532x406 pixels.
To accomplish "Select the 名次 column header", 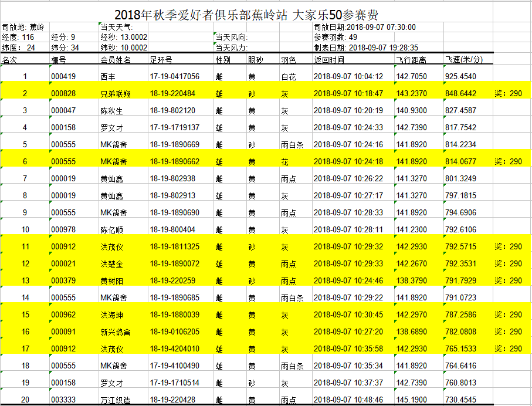I will pos(9,60).
